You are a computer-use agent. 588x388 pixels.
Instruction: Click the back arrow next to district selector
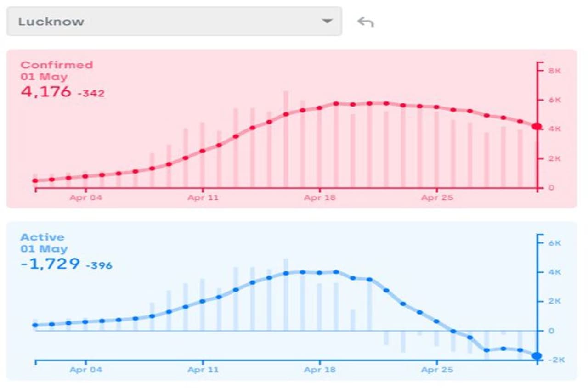click(x=366, y=22)
